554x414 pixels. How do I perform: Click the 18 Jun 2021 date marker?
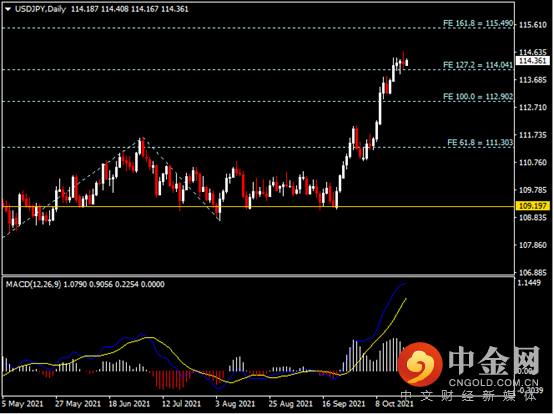(x=129, y=403)
